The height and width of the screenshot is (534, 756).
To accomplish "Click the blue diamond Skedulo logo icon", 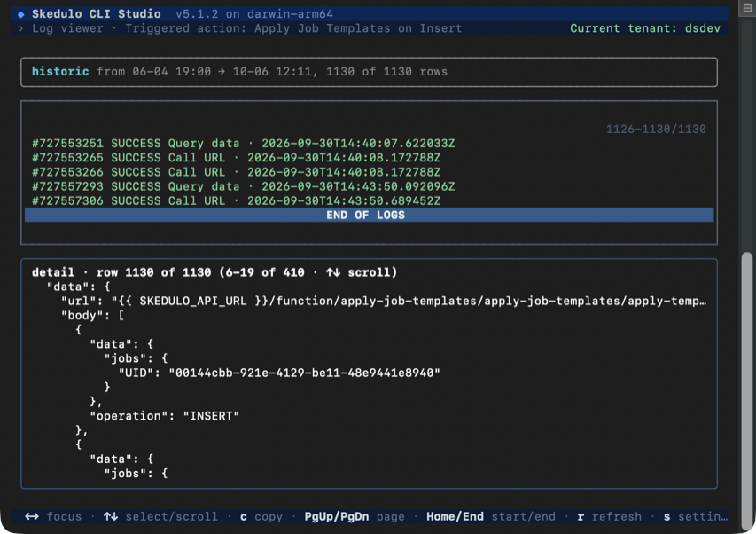I will pos(20,14).
